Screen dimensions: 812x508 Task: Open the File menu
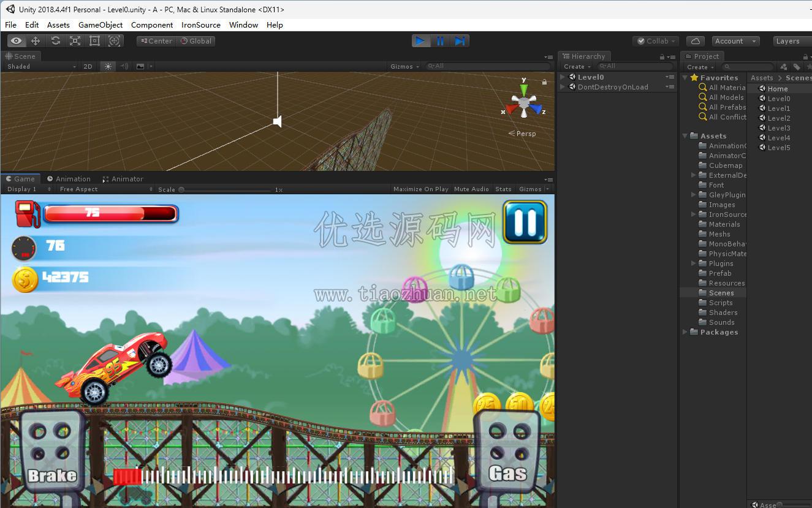tap(11, 25)
